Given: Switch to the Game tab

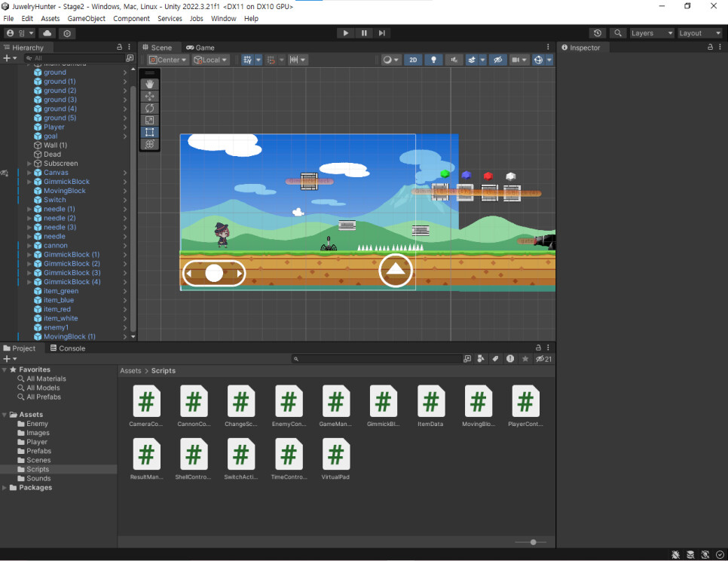Looking at the screenshot, I should click(x=200, y=48).
